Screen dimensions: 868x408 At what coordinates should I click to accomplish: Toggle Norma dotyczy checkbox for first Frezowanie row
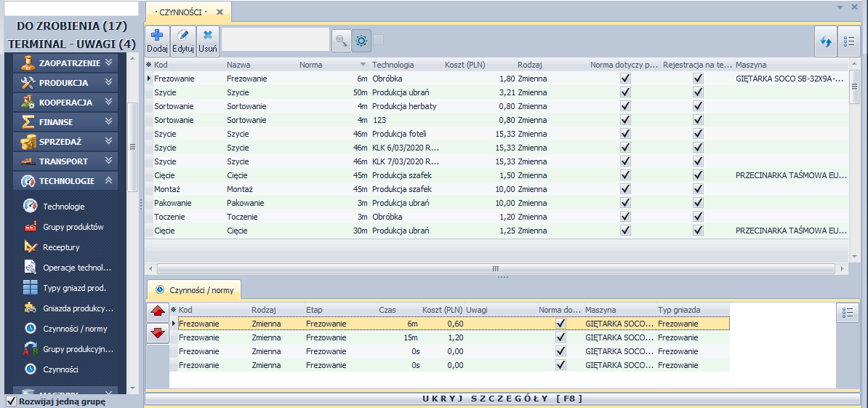pyautogui.click(x=625, y=79)
